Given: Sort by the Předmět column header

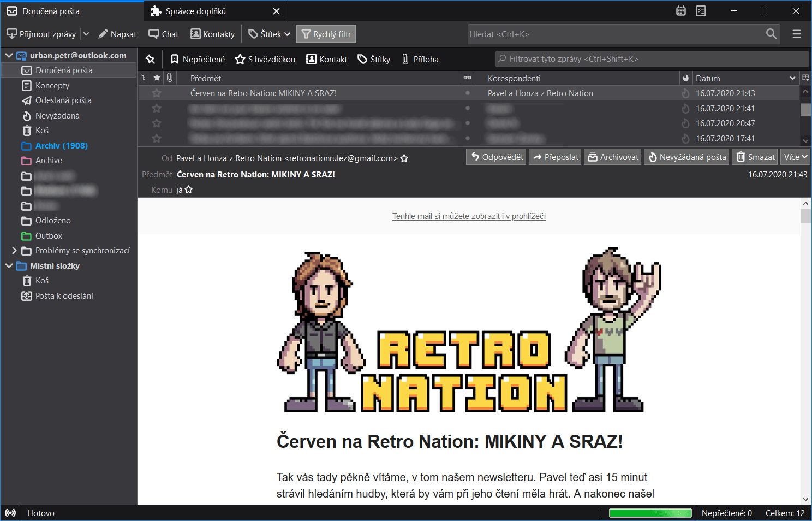Looking at the screenshot, I should click(319, 78).
